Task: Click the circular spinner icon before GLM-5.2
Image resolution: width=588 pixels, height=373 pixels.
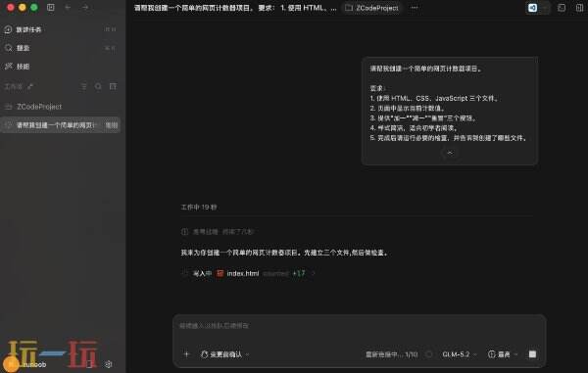Action: [429, 354]
